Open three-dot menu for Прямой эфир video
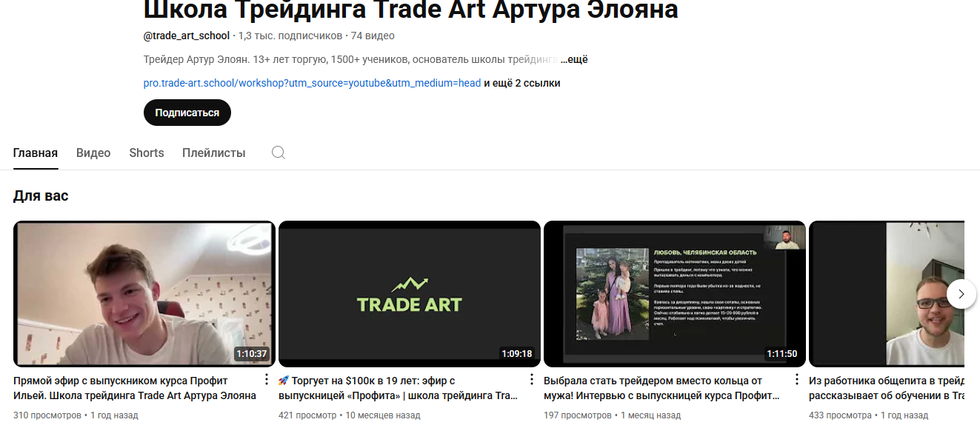The height and width of the screenshot is (428, 980). click(266, 380)
